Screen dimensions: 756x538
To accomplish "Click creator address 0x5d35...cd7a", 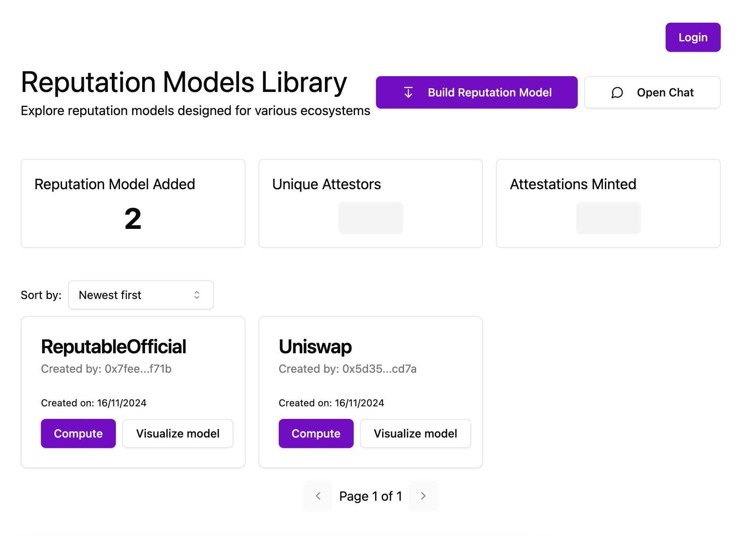I will pos(379,369).
